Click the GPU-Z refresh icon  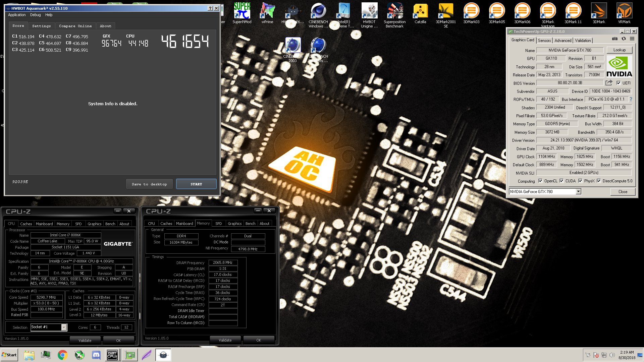[624, 39]
